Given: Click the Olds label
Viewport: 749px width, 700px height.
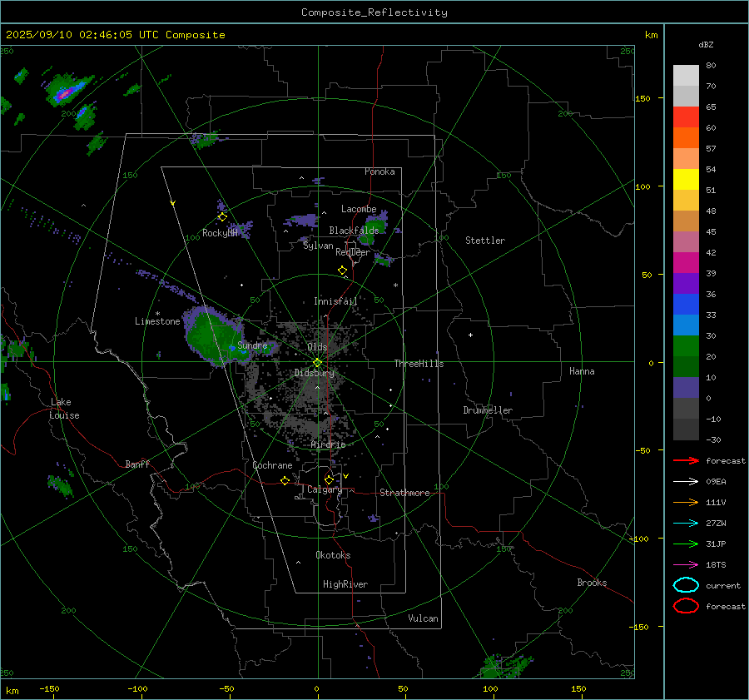Looking at the screenshot, I should 317,347.
